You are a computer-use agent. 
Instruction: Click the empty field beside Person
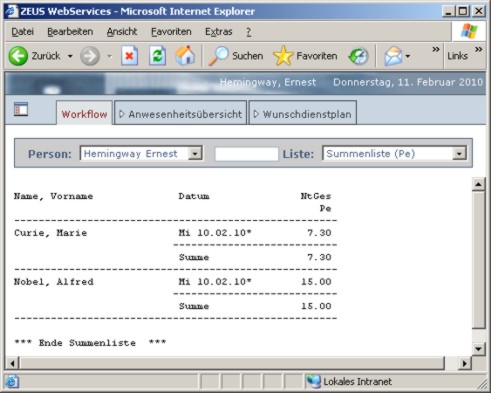246,154
